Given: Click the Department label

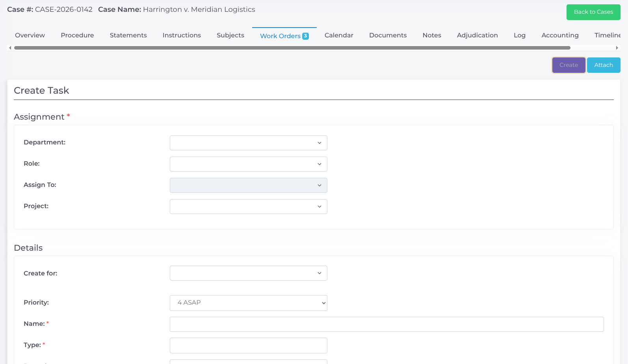Looking at the screenshot, I should (x=45, y=142).
